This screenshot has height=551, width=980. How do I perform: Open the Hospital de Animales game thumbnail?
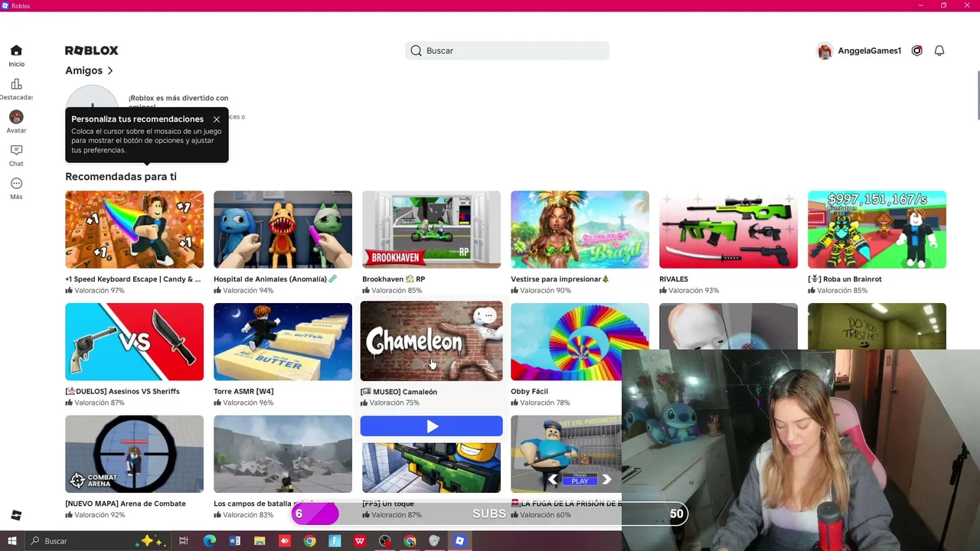click(283, 230)
